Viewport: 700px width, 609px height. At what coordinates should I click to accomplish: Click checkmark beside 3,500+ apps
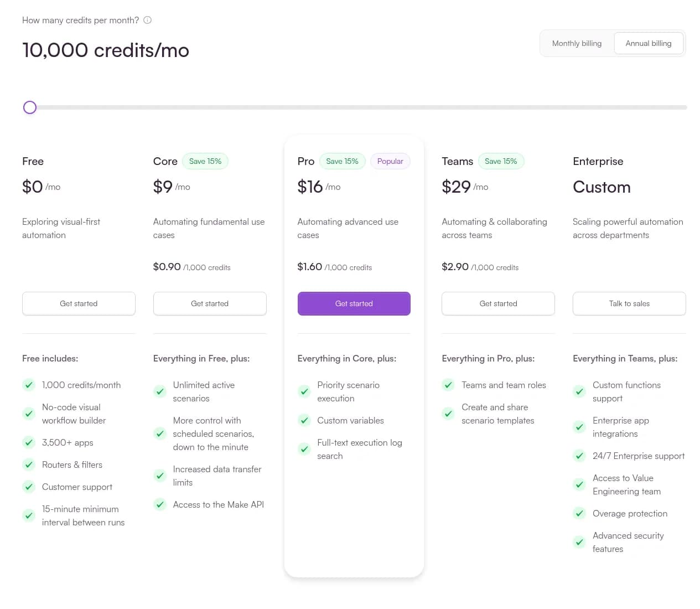click(29, 442)
